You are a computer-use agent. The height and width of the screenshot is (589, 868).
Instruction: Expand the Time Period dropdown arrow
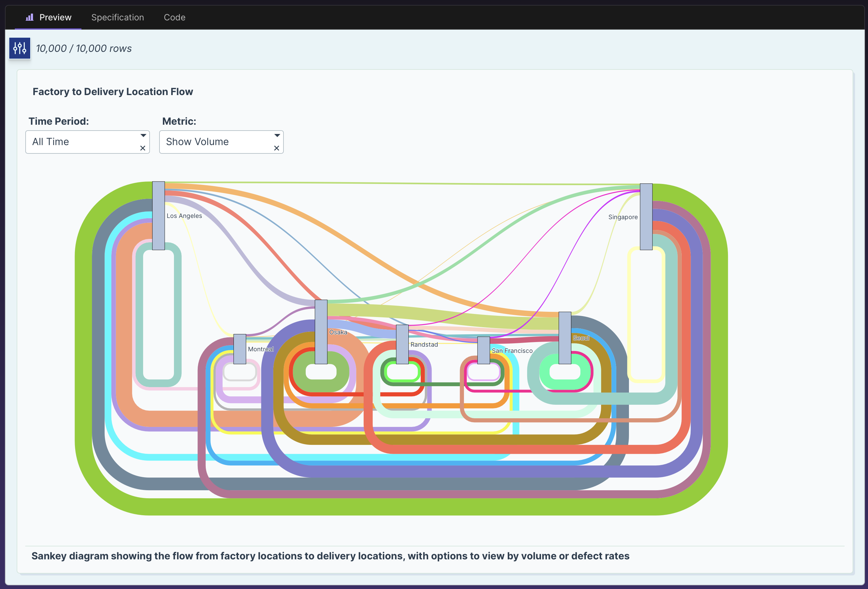pyautogui.click(x=143, y=135)
